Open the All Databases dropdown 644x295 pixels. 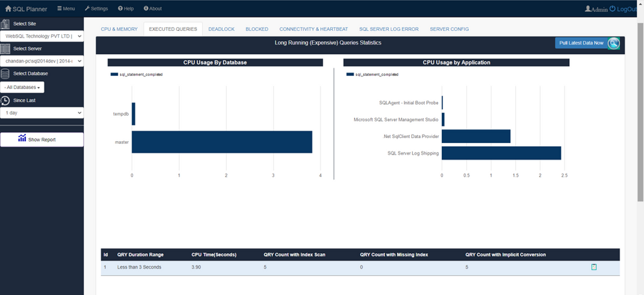[23, 87]
